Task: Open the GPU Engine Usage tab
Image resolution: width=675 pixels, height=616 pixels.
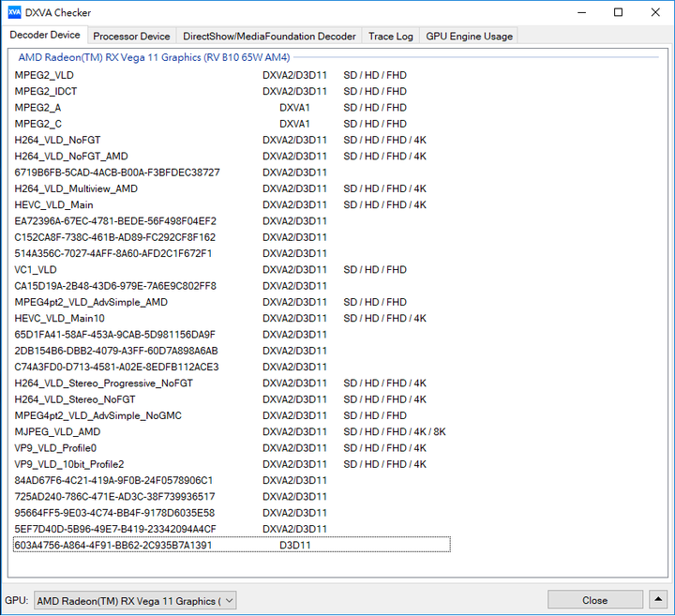Action: pyautogui.click(x=470, y=37)
